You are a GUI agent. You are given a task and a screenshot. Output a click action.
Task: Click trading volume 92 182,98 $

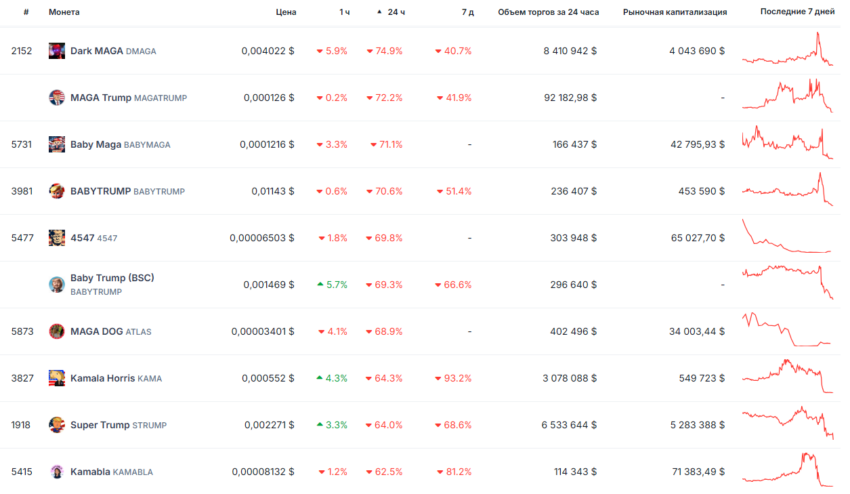[570, 98]
